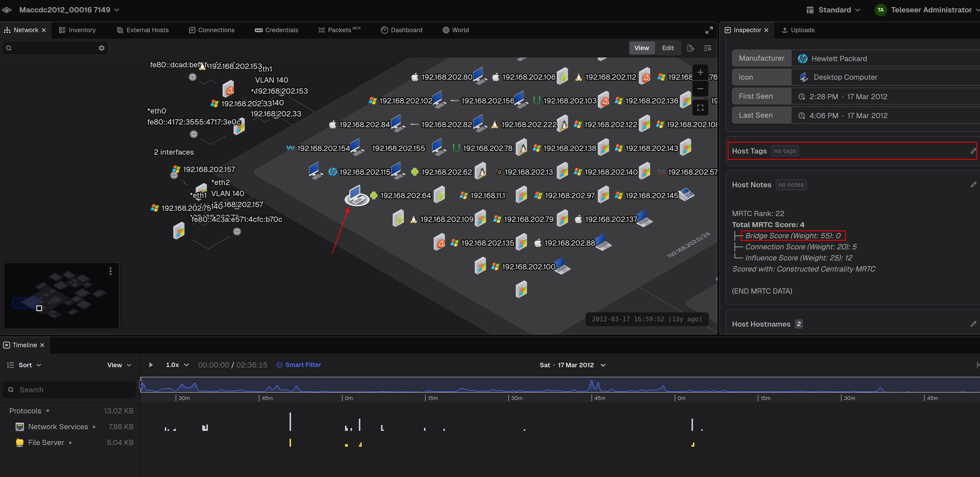Close the Timeline panel tab
This screenshot has height=477, width=980.
pos(42,345)
